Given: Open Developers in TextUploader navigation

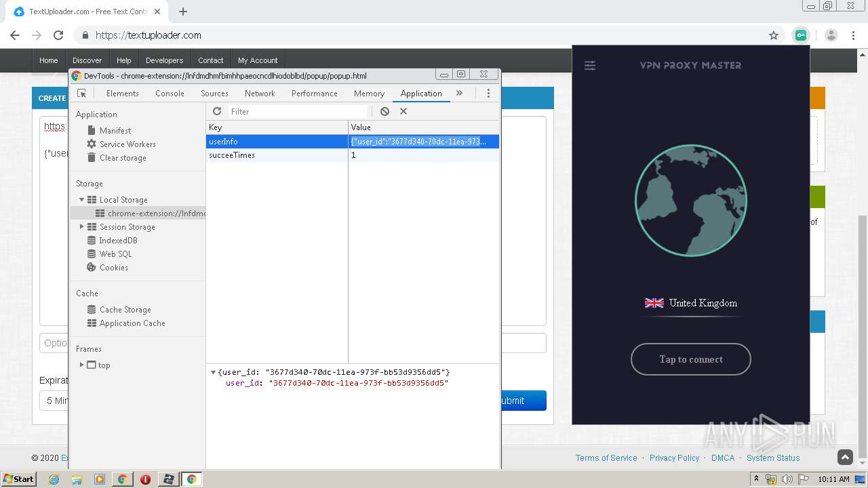Looking at the screenshot, I should click(165, 60).
